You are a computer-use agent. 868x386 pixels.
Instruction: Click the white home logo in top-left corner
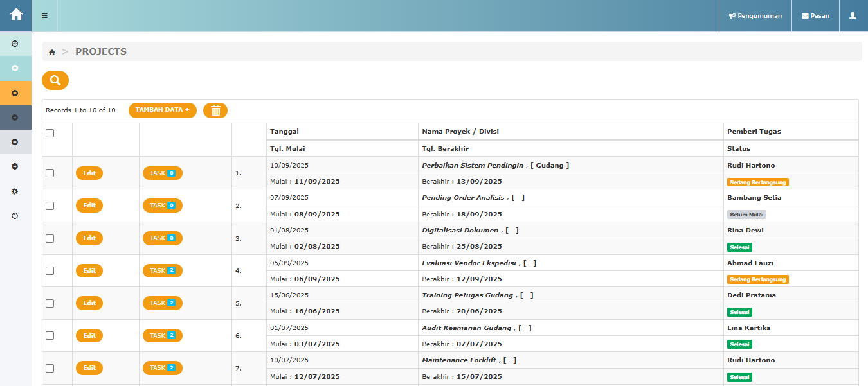point(15,15)
